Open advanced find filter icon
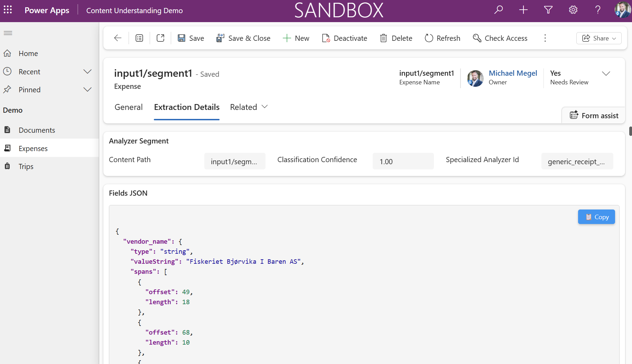 [548, 10]
